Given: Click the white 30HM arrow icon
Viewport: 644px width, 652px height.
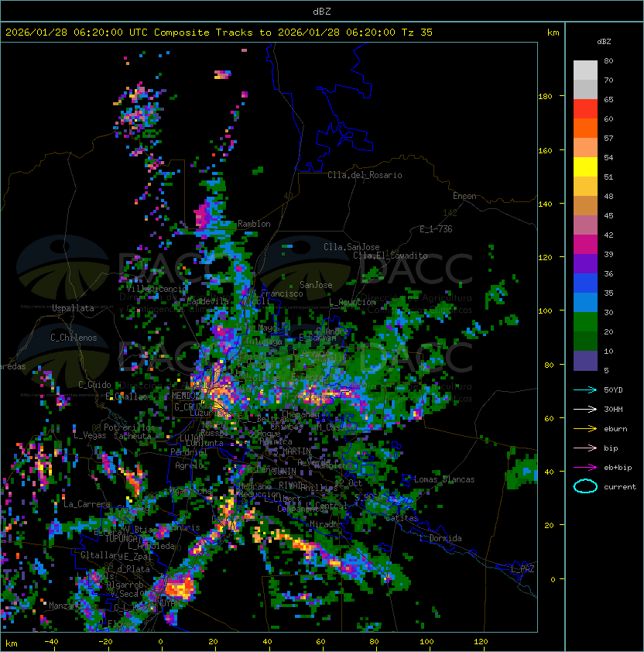Looking at the screenshot, I should click(x=585, y=409).
